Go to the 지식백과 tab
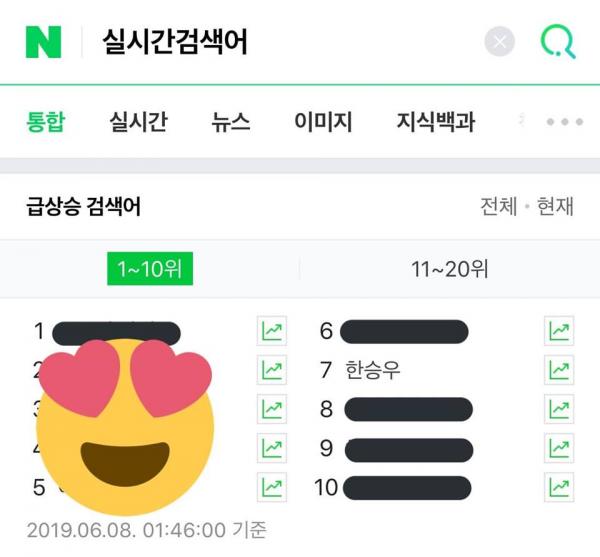Viewport: 600px width, 557px height. point(436,122)
